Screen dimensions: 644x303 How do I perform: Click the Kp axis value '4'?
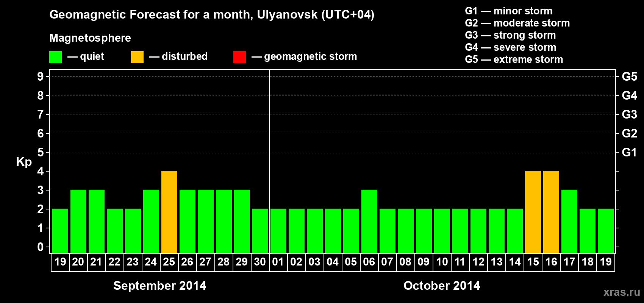pyautogui.click(x=41, y=171)
